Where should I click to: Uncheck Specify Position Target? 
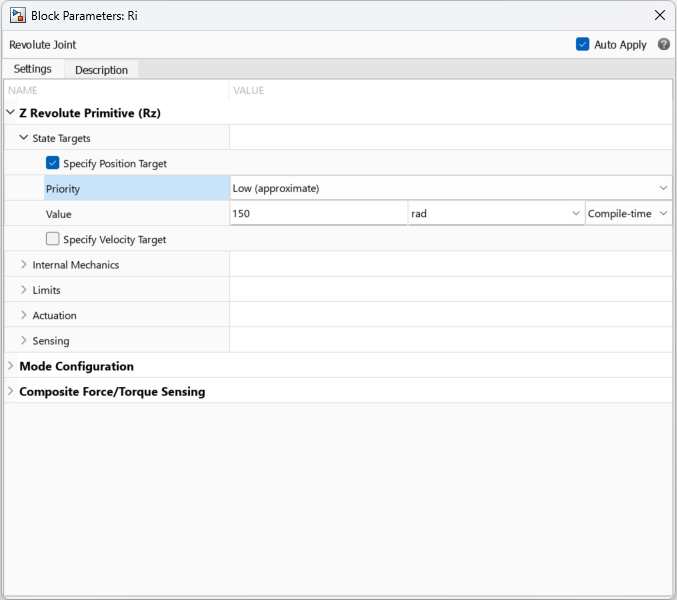53,163
